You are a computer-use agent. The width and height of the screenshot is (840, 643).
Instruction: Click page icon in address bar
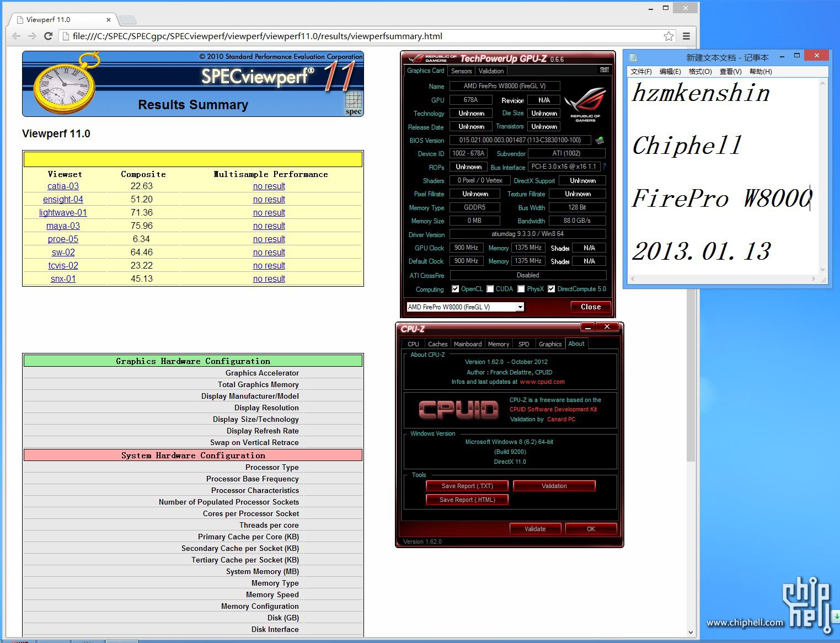coord(66,36)
